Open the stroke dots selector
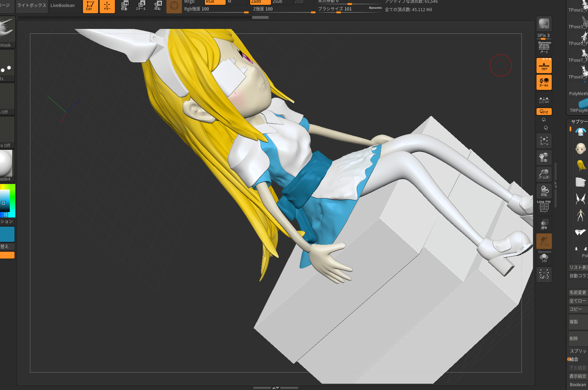Screen dimensions: 588x390 (x=7, y=66)
